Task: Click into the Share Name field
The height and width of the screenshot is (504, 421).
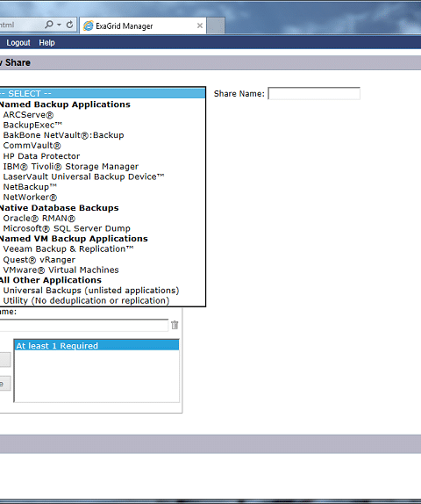Action: click(x=314, y=94)
